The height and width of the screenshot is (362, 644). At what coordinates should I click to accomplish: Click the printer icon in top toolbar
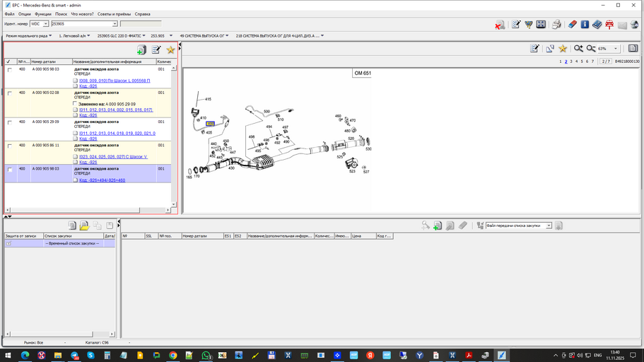pyautogui.click(x=556, y=25)
